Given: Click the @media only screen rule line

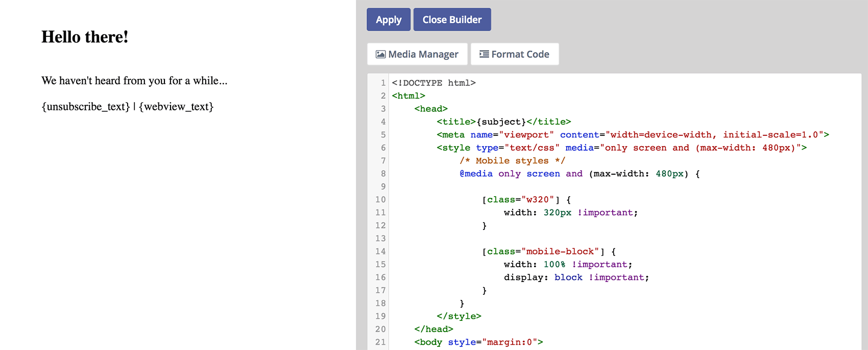Looking at the screenshot, I should [x=580, y=174].
